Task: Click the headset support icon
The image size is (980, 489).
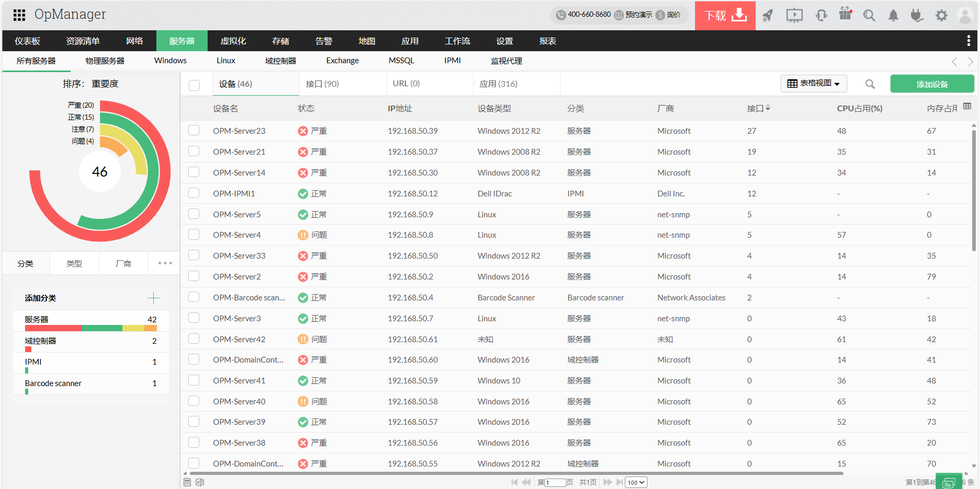Action: (x=822, y=16)
